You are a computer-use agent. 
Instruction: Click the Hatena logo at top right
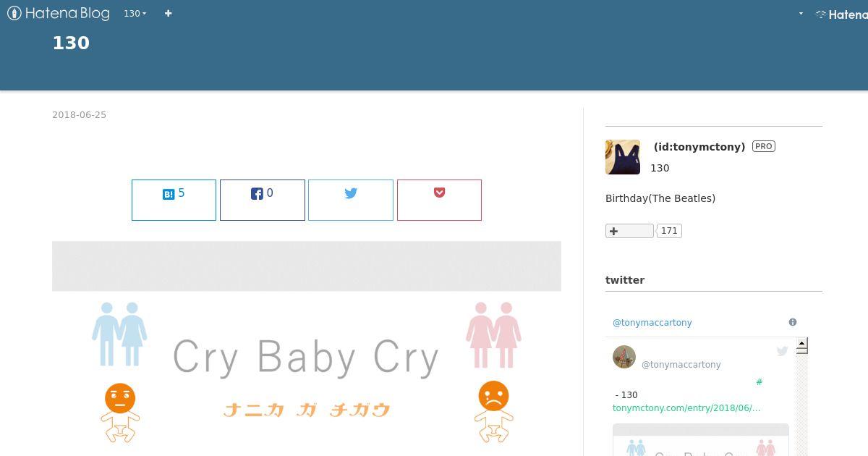coord(841,14)
